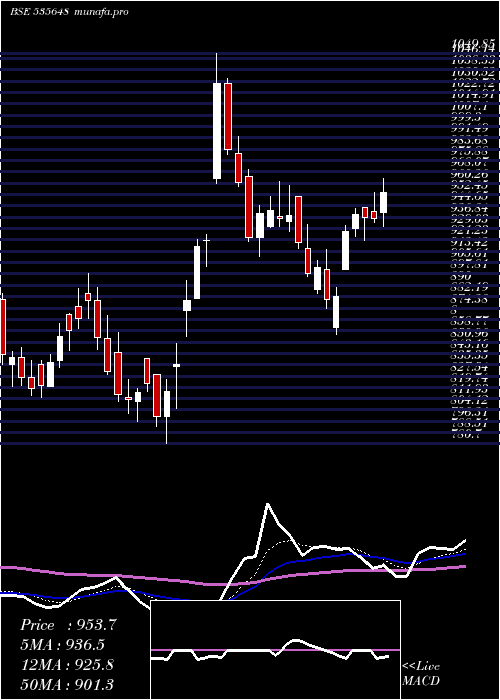500x700 pixels.
Task: Select the 50MA : 901.3 value
Action: pyautogui.click(x=67, y=684)
